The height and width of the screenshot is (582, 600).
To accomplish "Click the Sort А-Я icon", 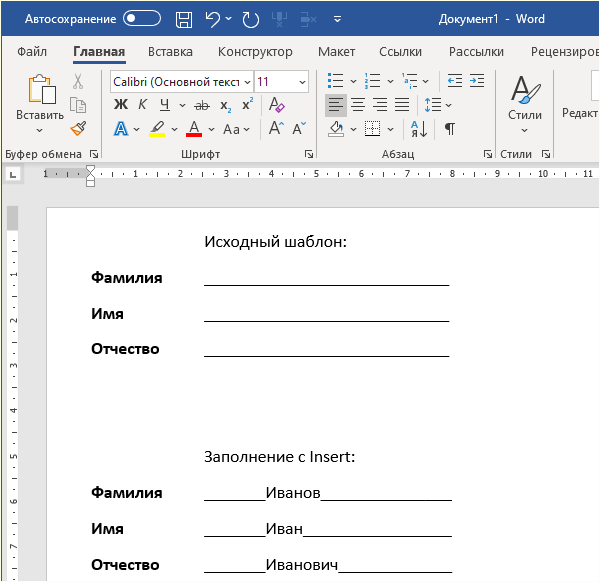I will coord(419,129).
